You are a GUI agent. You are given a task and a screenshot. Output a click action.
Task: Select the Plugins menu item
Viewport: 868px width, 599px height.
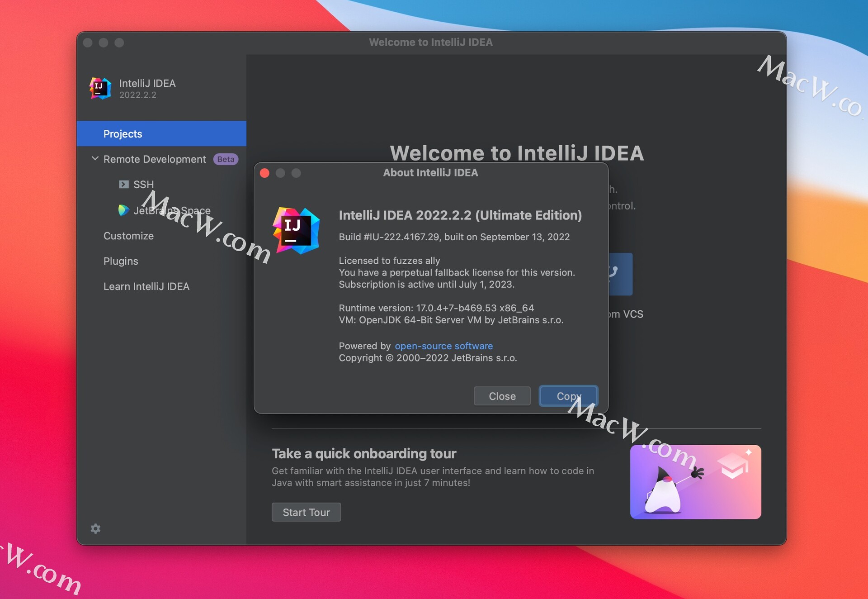click(x=121, y=260)
